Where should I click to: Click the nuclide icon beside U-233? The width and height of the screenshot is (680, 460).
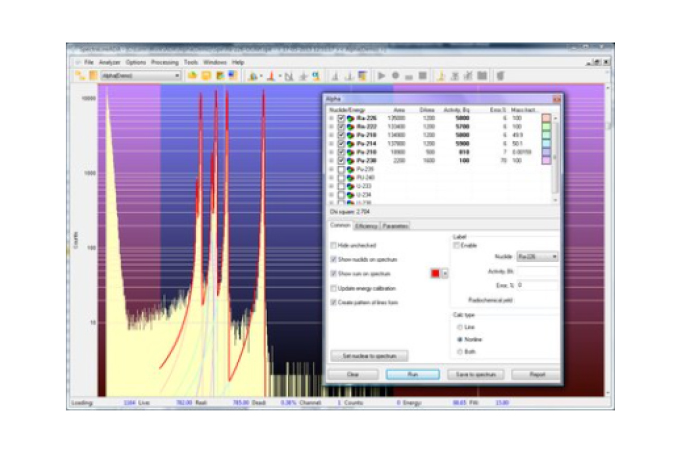[x=351, y=185]
